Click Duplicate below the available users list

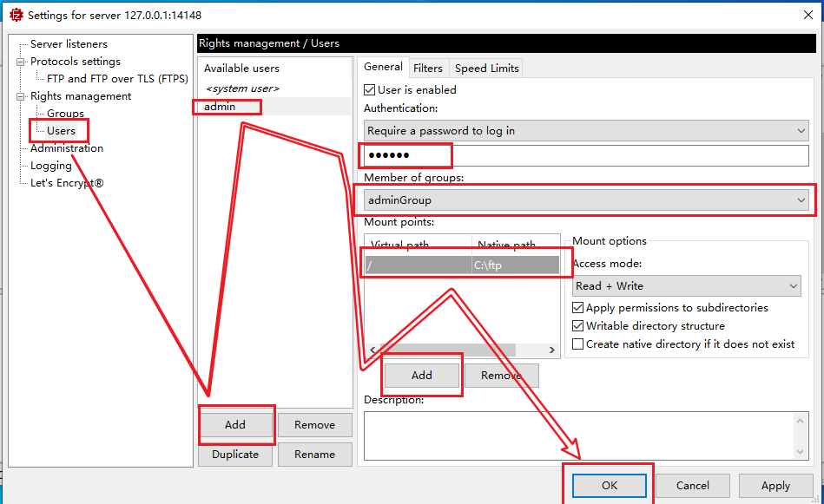click(234, 455)
